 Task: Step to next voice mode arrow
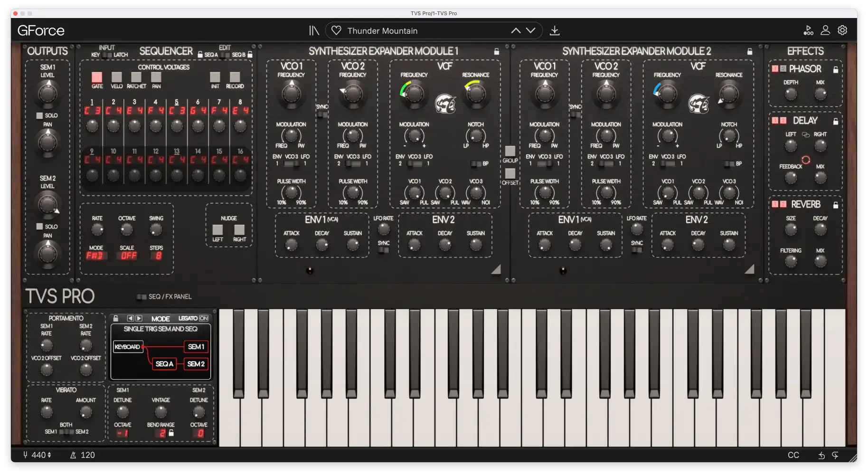click(x=139, y=318)
